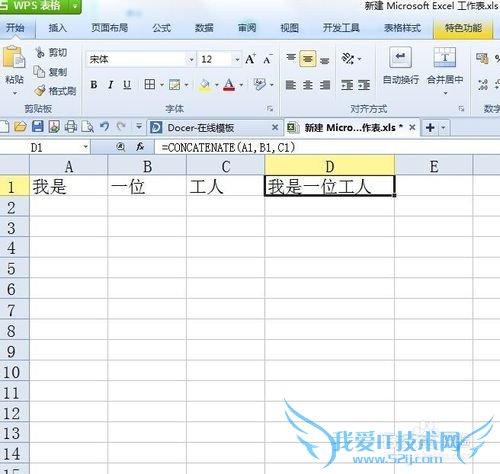Toggle Underline formatting
The image size is (500, 474).
point(127,85)
